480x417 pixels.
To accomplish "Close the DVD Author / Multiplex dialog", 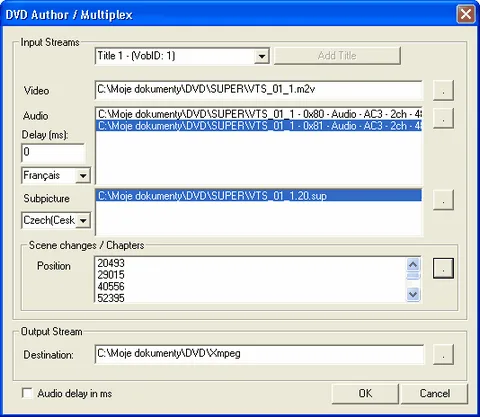I will 465,14.
